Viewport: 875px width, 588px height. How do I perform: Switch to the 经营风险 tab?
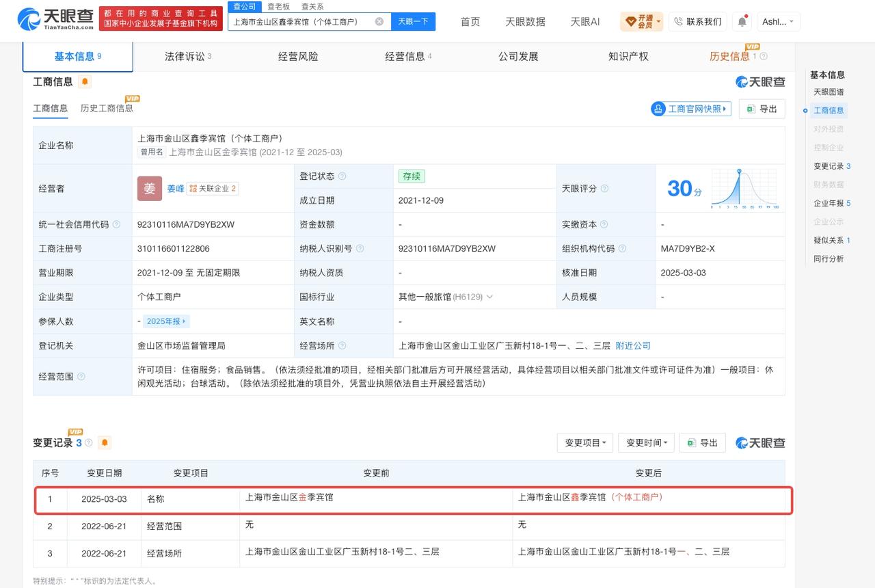pos(298,56)
